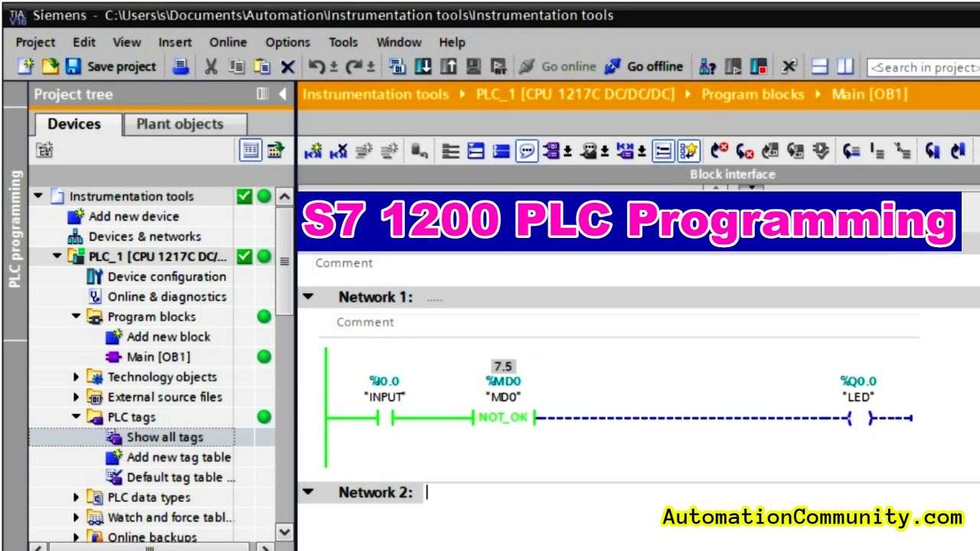This screenshot has width=980, height=551.
Task: Split editor space vertically icon
Action: point(845,67)
